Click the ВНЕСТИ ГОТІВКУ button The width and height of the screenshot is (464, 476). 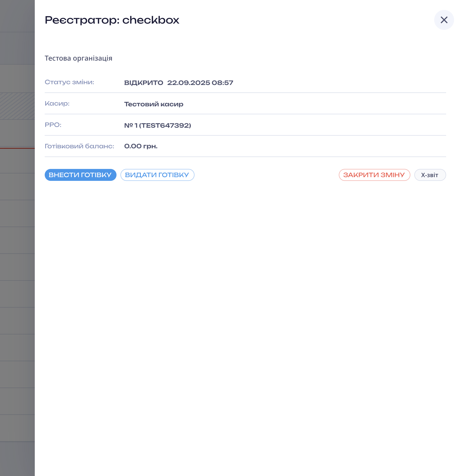tap(80, 175)
